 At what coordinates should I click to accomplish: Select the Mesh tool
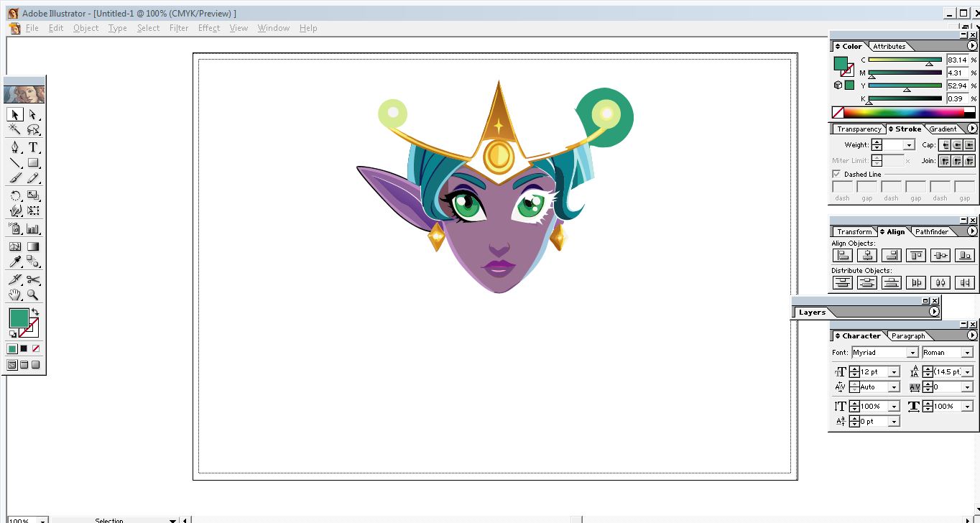click(x=14, y=246)
